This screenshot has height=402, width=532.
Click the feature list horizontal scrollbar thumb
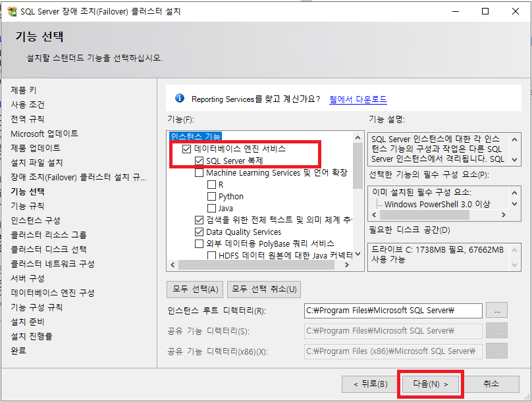tap(257, 264)
